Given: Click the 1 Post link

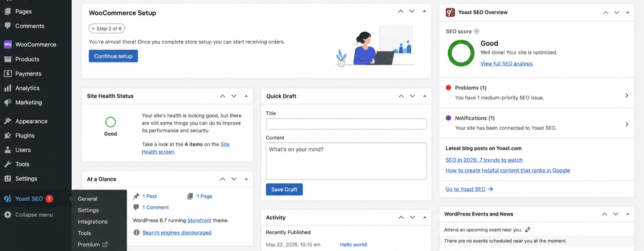Looking at the screenshot, I should tap(150, 196).
